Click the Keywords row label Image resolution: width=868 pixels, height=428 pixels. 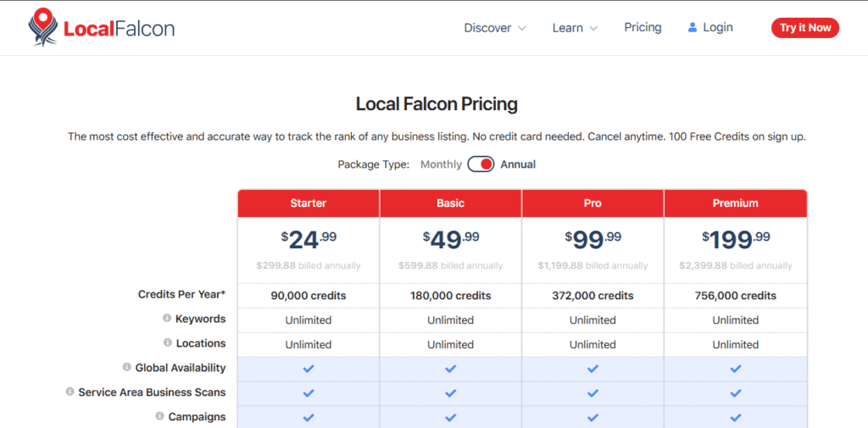[x=200, y=319]
